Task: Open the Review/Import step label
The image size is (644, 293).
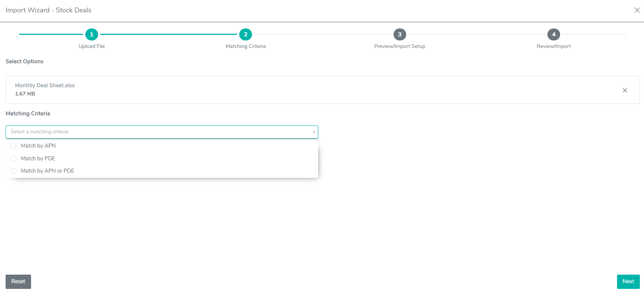Action: (x=553, y=46)
